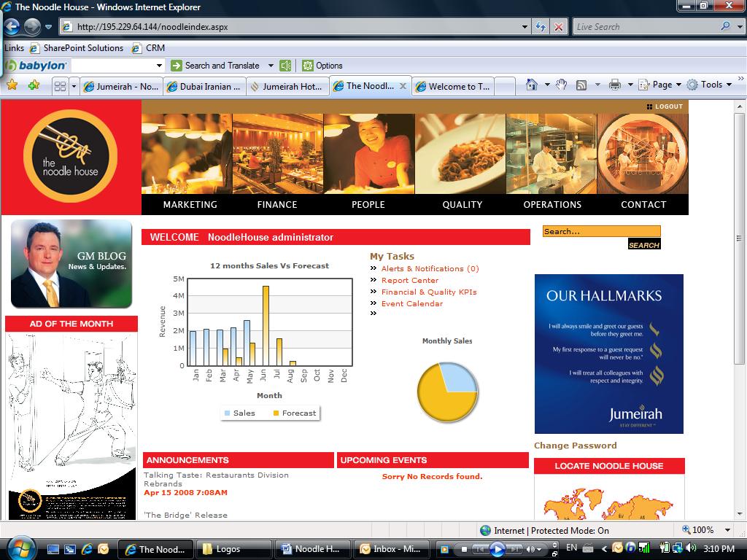The height and width of the screenshot is (560, 747).
Task: Click the Monthly Sales pie chart
Action: pyautogui.click(x=447, y=392)
